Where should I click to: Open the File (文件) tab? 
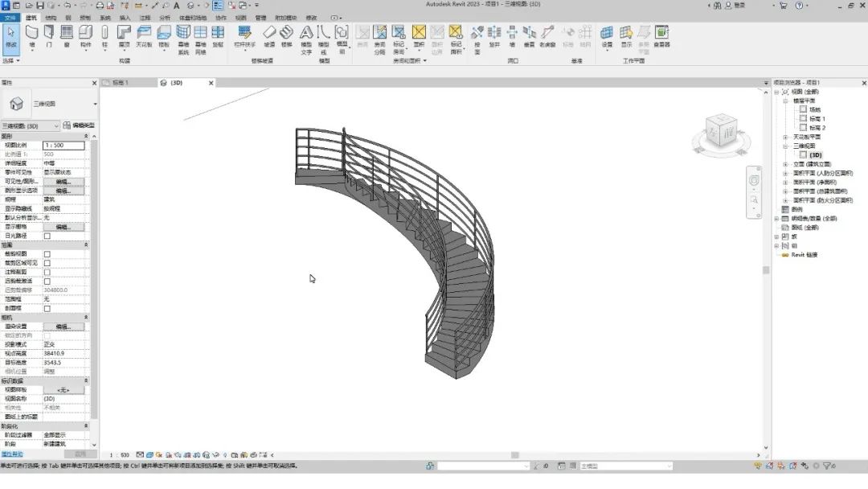[x=10, y=18]
